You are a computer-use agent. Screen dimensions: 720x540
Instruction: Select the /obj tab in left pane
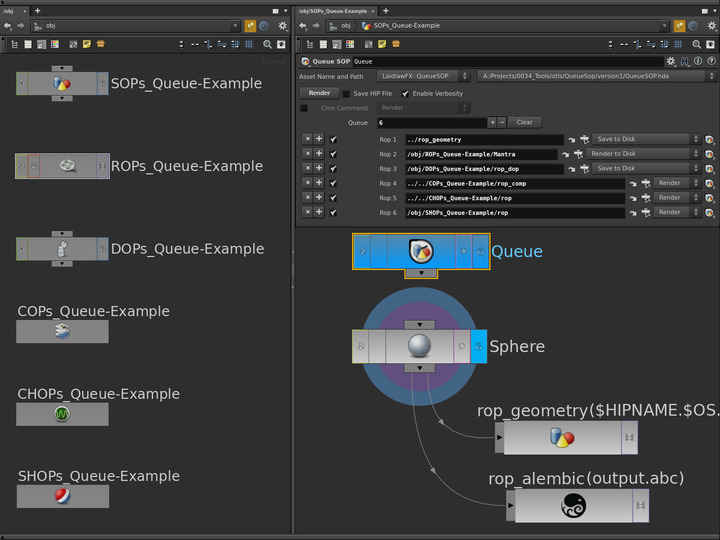[12, 10]
